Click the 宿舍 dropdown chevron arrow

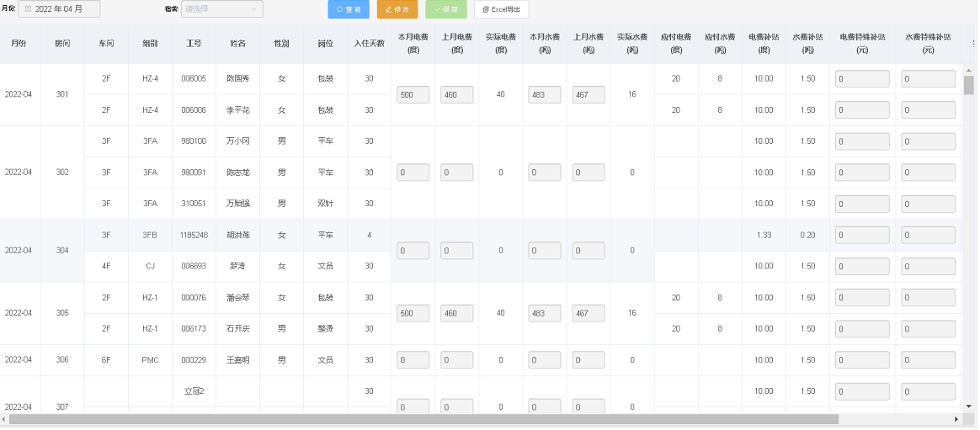[254, 9]
